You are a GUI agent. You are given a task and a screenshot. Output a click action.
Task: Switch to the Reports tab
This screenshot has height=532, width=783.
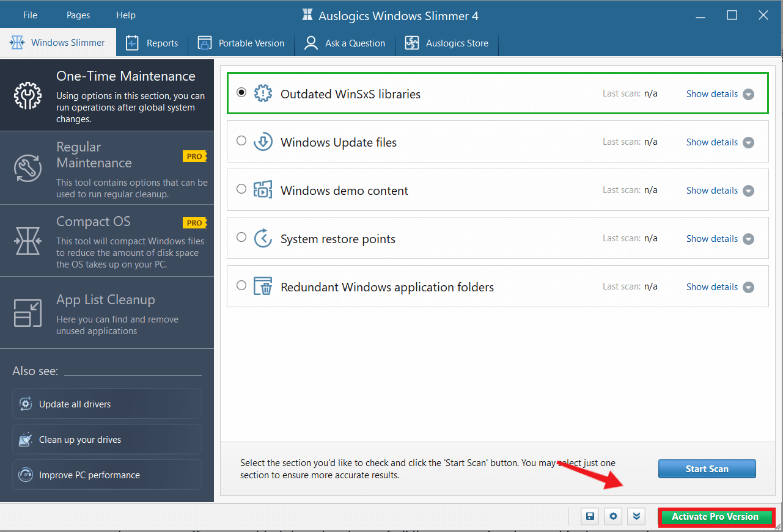[x=152, y=43]
